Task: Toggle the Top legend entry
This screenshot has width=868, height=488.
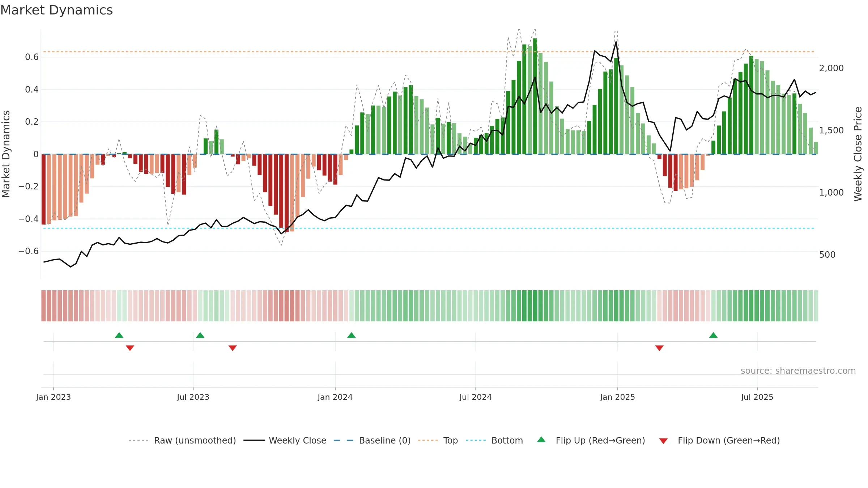Action: pyautogui.click(x=438, y=440)
